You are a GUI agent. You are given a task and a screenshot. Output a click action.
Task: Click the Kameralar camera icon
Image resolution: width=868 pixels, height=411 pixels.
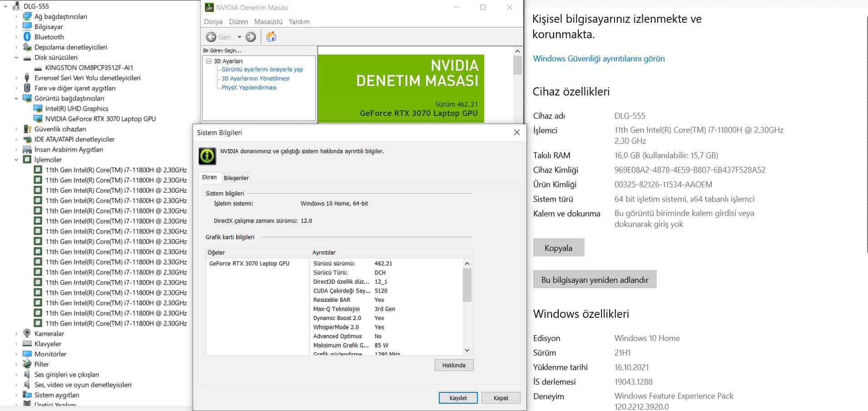click(x=27, y=333)
